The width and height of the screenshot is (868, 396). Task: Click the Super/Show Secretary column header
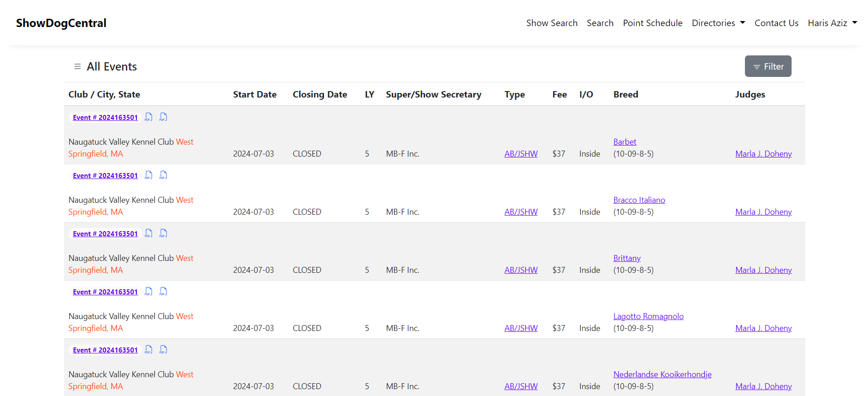[x=433, y=94]
